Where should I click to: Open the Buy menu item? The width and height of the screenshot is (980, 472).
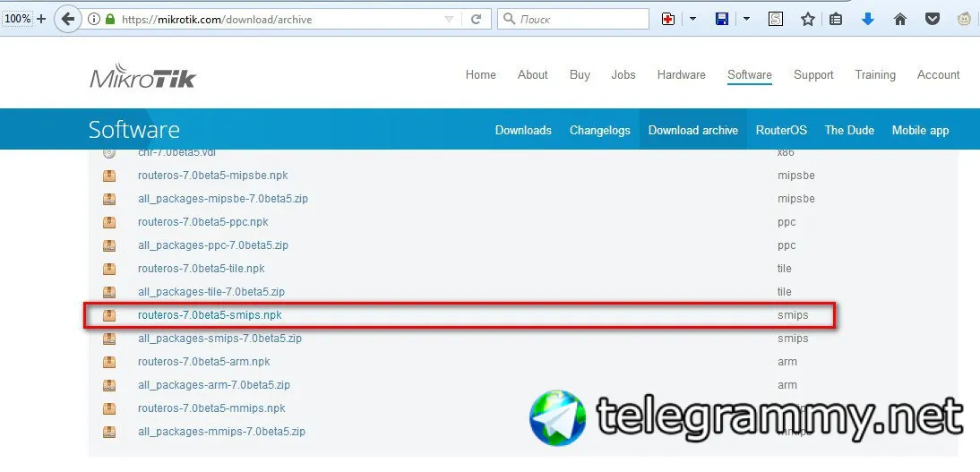(x=580, y=74)
